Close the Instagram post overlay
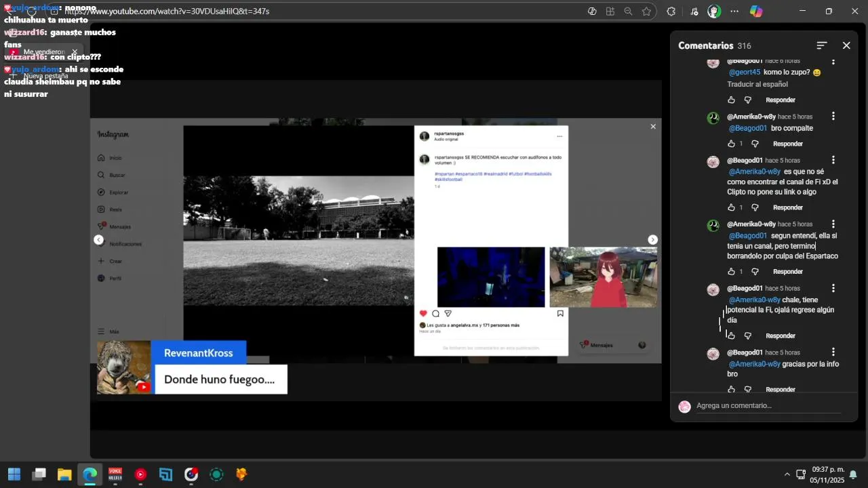868x488 pixels. (653, 127)
